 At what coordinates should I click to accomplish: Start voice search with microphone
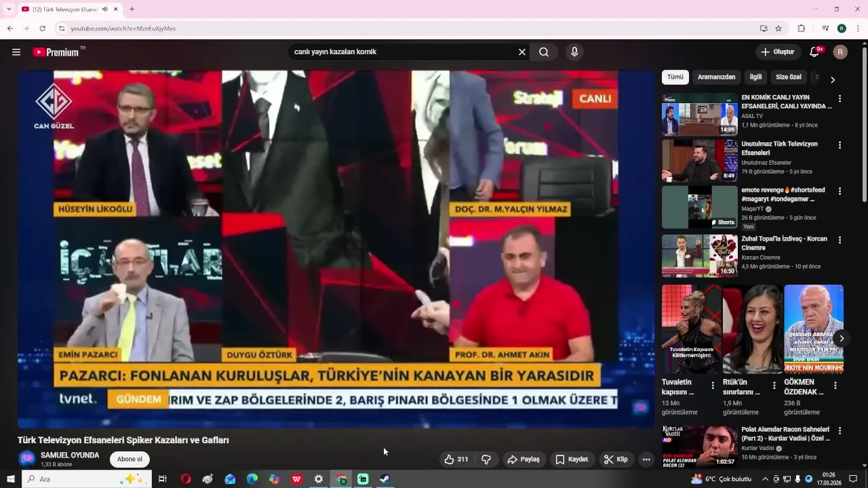tap(574, 52)
